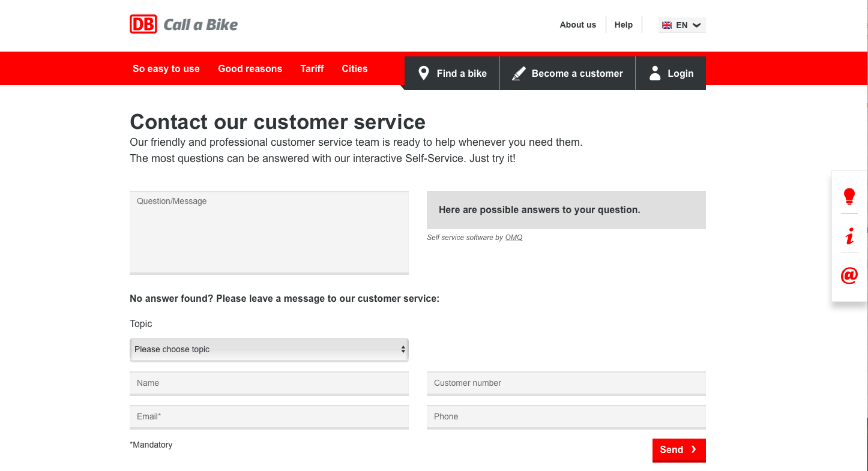Viewport: 868px width, 471px height.
Task: Open the 'Good reasons' menu item
Action: (250, 68)
